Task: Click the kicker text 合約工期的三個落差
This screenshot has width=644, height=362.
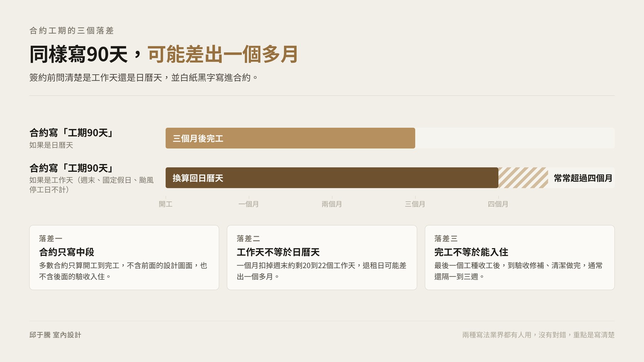Action: 72,30
